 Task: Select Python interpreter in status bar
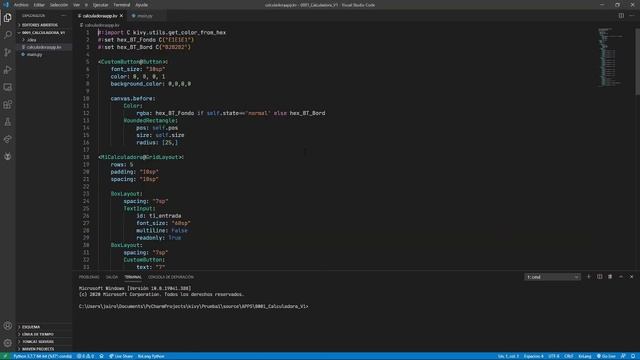point(42,356)
